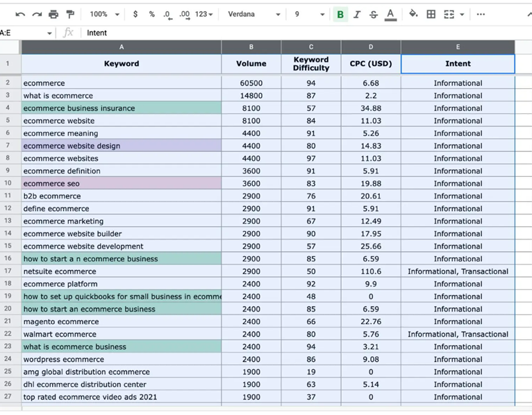Select the 14800 volume cell
532x415 pixels.
coord(251,96)
